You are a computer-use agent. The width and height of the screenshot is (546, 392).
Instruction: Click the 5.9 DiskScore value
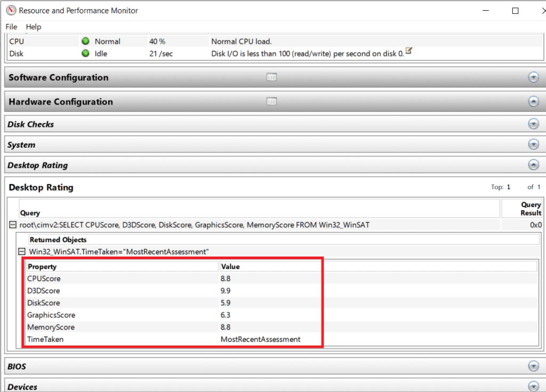226,303
